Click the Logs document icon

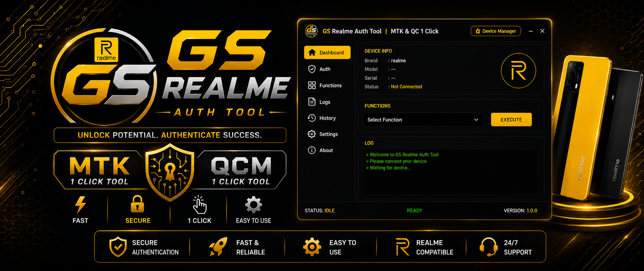312,102
